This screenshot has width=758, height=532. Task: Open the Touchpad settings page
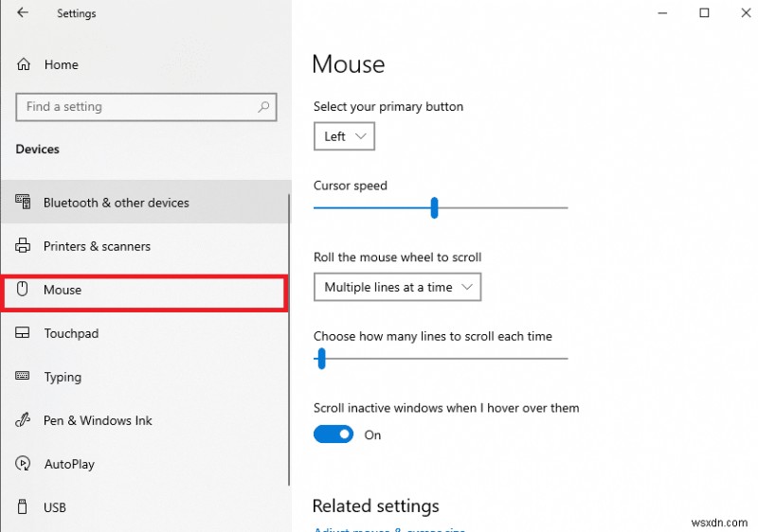pos(145,333)
